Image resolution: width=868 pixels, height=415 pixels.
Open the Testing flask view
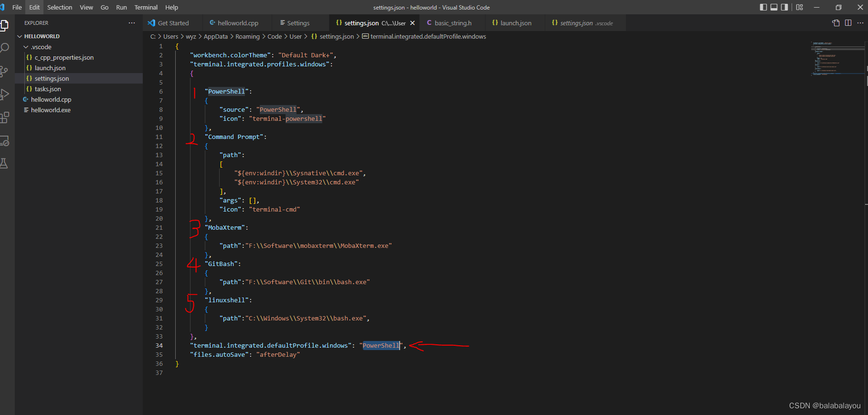pos(4,163)
